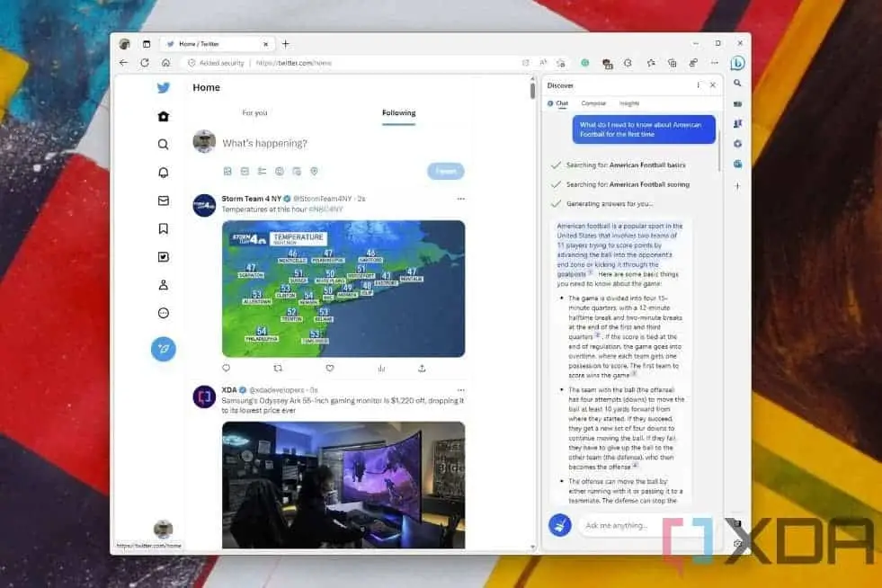Open Edge Collections toolbar icon
The height and width of the screenshot is (588, 882).
pos(673,63)
